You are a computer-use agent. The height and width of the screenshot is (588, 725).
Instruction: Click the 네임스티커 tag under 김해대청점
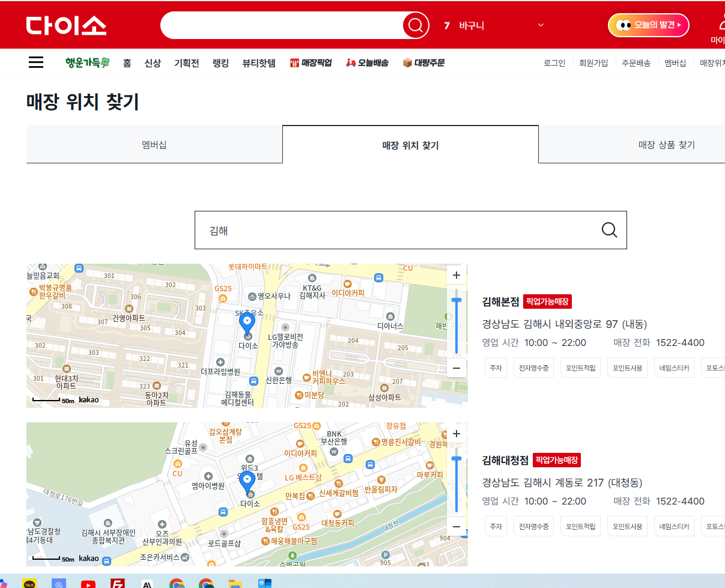coord(674,526)
